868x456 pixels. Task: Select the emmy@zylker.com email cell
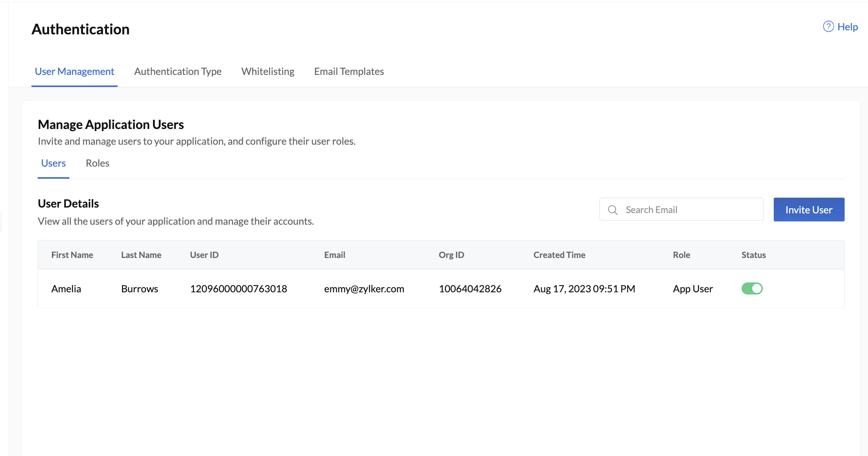coord(364,289)
